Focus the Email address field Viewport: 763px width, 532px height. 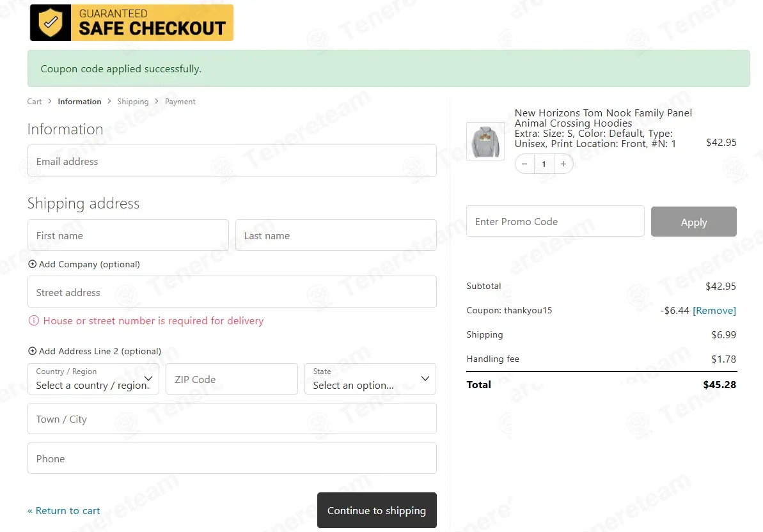click(232, 160)
